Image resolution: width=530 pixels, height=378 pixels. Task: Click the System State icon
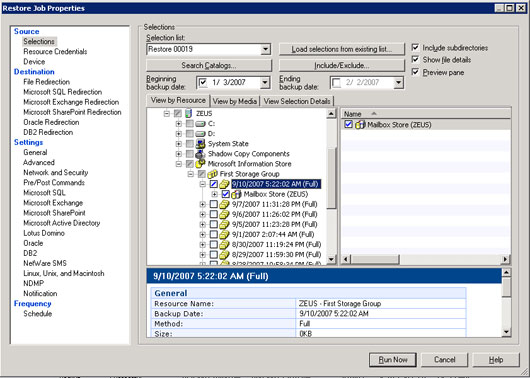coord(201,144)
